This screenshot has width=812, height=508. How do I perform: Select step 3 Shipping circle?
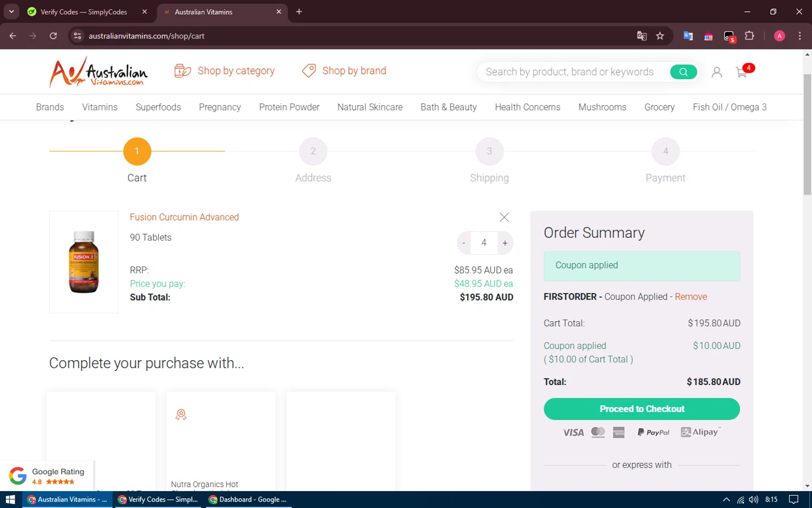pos(489,151)
